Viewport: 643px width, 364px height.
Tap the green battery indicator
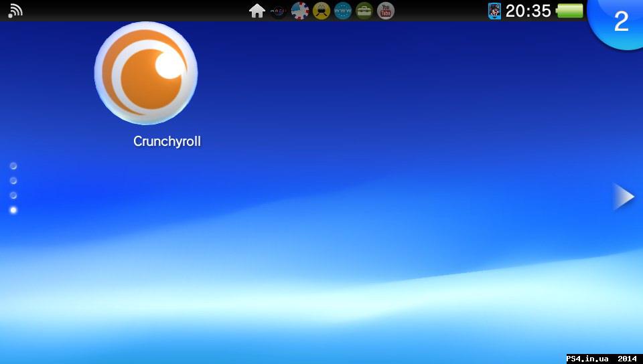569,11
